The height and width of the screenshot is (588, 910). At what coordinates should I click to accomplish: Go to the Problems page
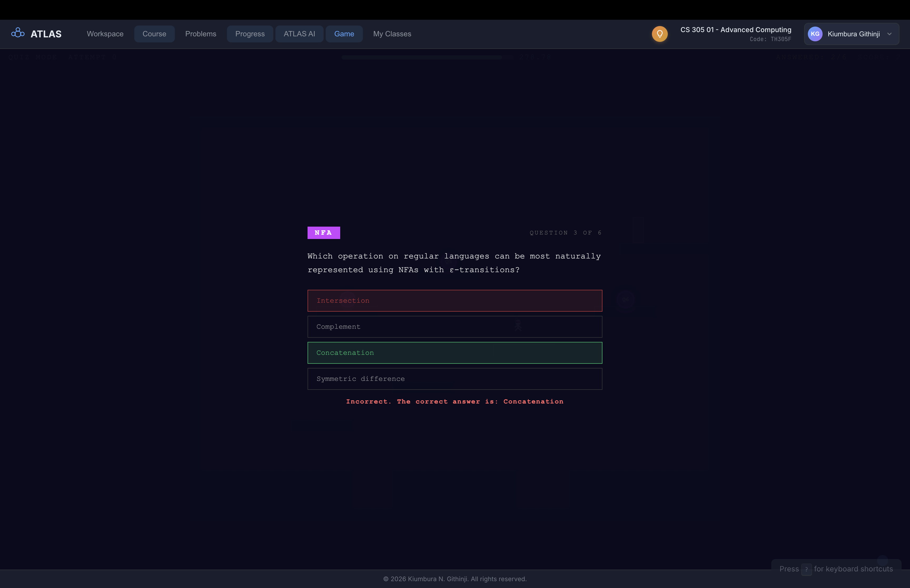pyautogui.click(x=200, y=34)
